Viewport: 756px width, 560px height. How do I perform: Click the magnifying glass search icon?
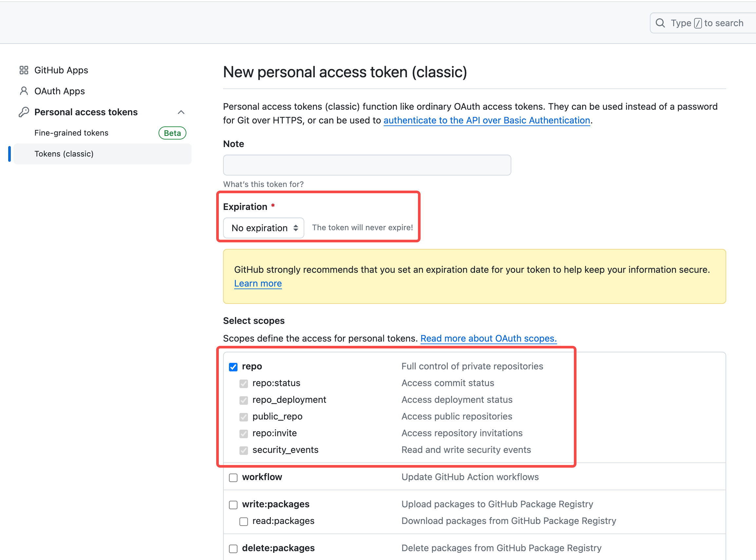(x=660, y=23)
